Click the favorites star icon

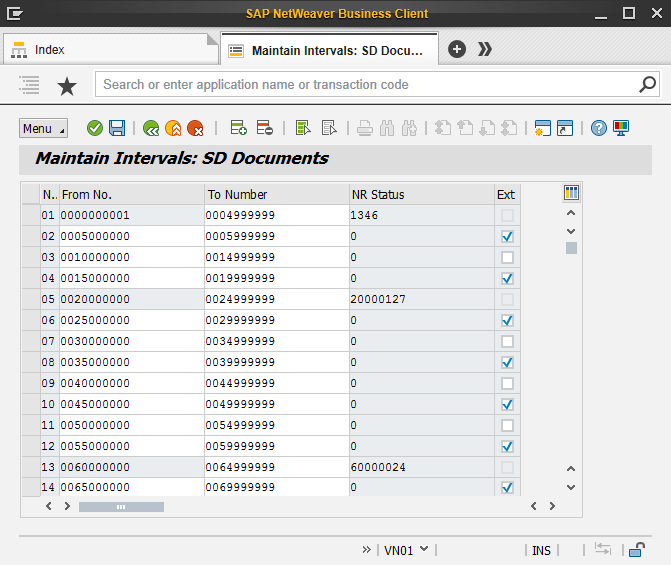67,86
